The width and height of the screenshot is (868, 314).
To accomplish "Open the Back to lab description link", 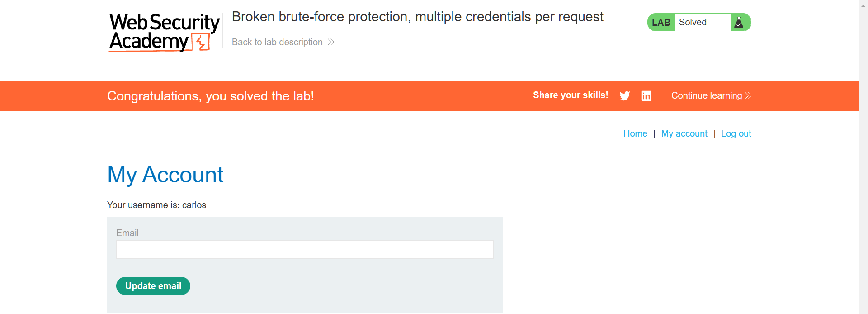I will (x=277, y=42).
